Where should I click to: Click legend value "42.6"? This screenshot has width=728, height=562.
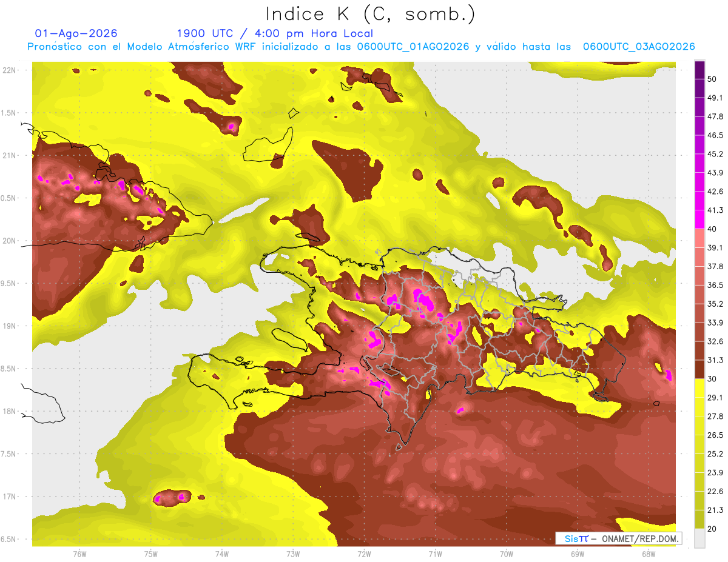click(715, 192)
